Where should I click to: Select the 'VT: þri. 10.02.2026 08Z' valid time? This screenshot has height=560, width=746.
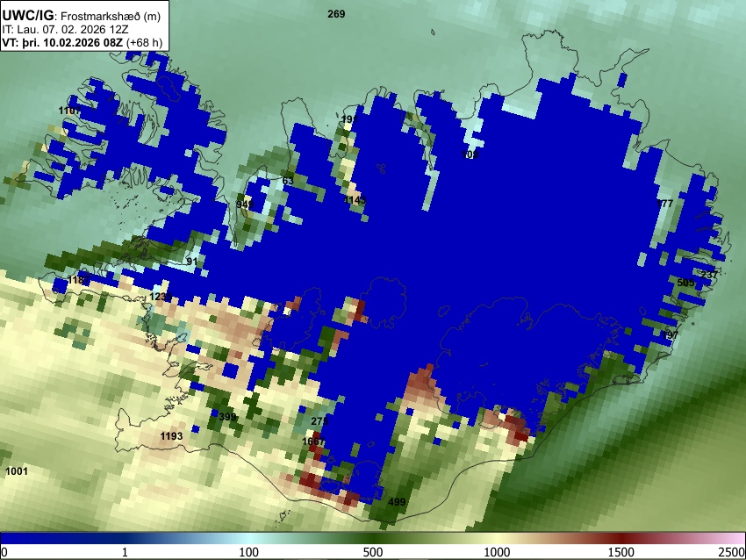pos(62,42)
